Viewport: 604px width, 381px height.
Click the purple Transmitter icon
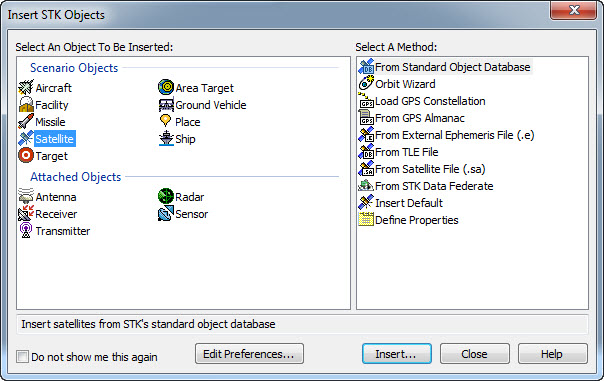click(x=26, y=230)
